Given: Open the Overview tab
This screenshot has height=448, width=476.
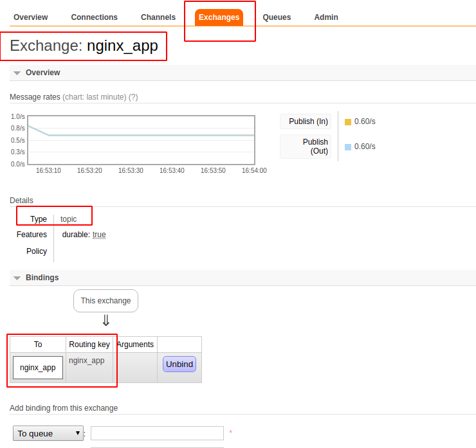Looking at the screenshot, I should pyautogui.click(x=31, y=17).
